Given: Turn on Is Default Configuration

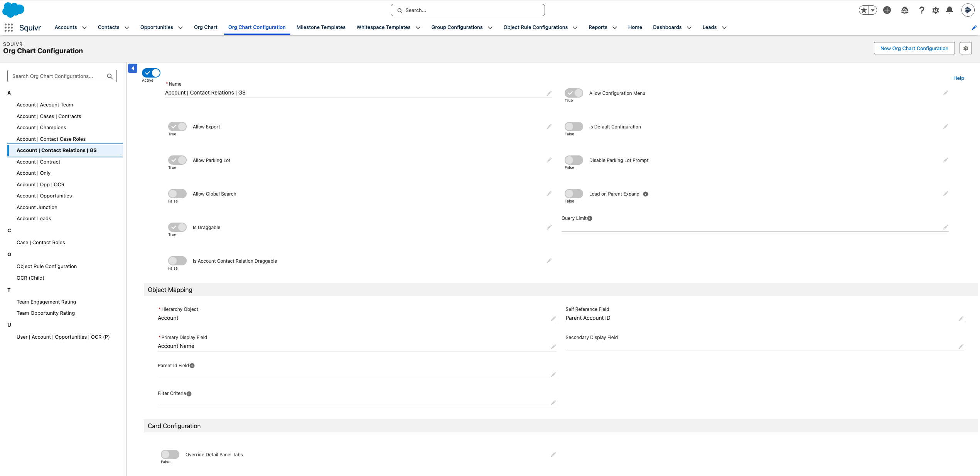Looking at the screenshot, I should tap(573, 127).
